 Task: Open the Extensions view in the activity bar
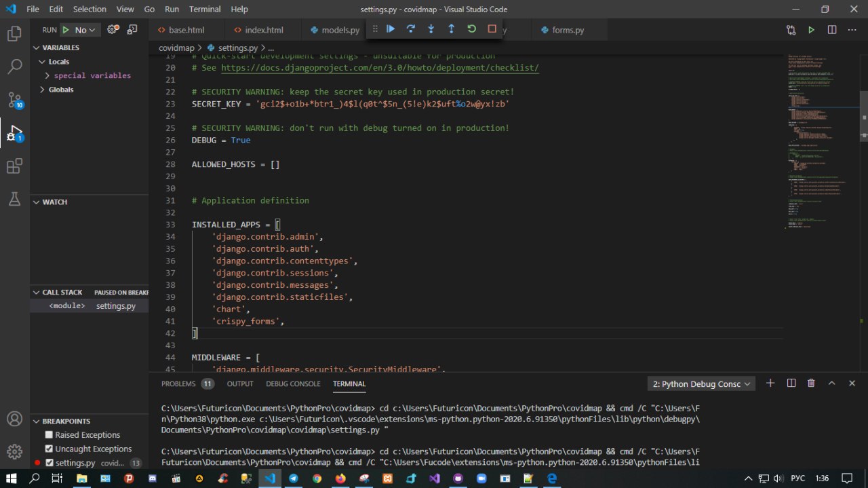14,166
